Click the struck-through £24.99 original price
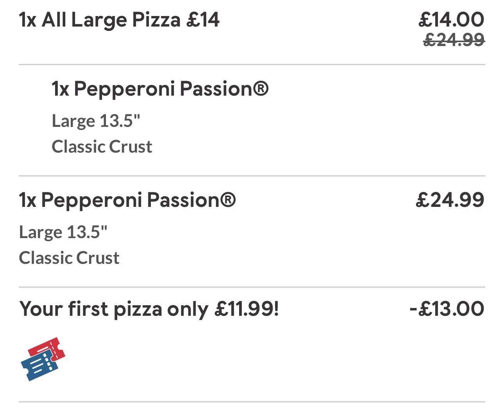504x420 pixels. tap(454, 40)
